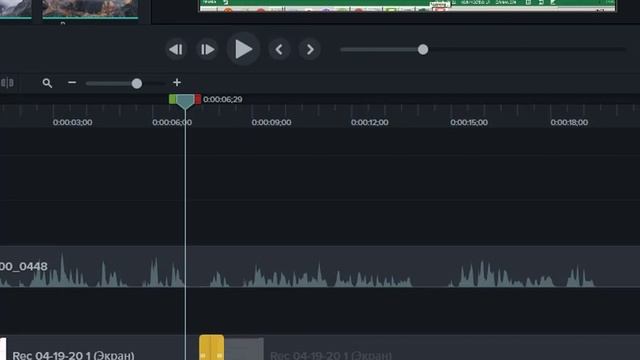Go to previous clip arrow
The image size is (640, 360).
279,49
